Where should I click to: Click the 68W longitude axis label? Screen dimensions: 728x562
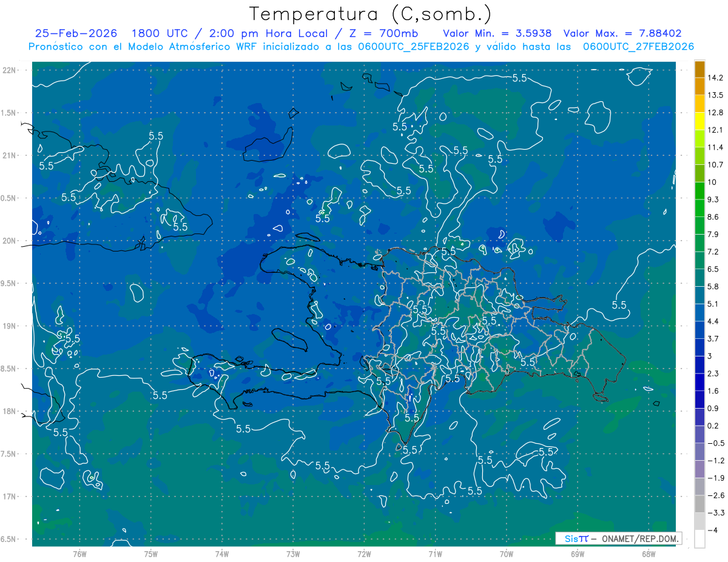point(648,554)
